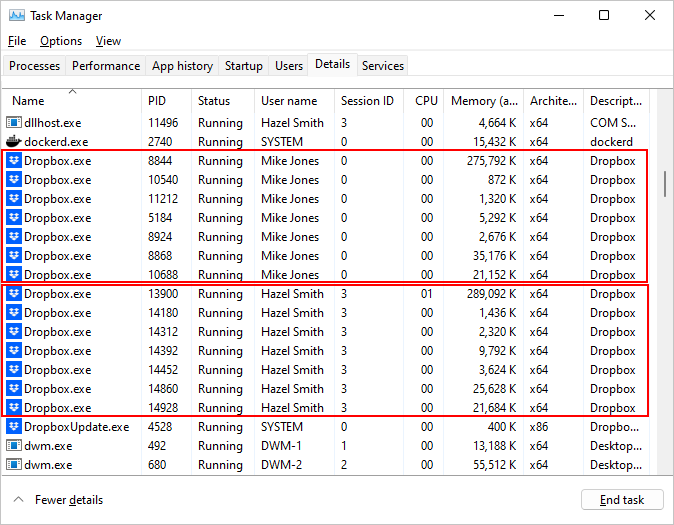Click Dropbox icon for PID 8924

14,236
